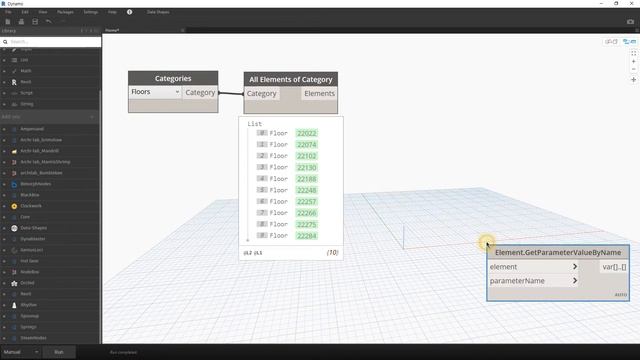Click the Run button
Image resolution: width=640 pixels, height=360 pixels.
coord(59,352)
